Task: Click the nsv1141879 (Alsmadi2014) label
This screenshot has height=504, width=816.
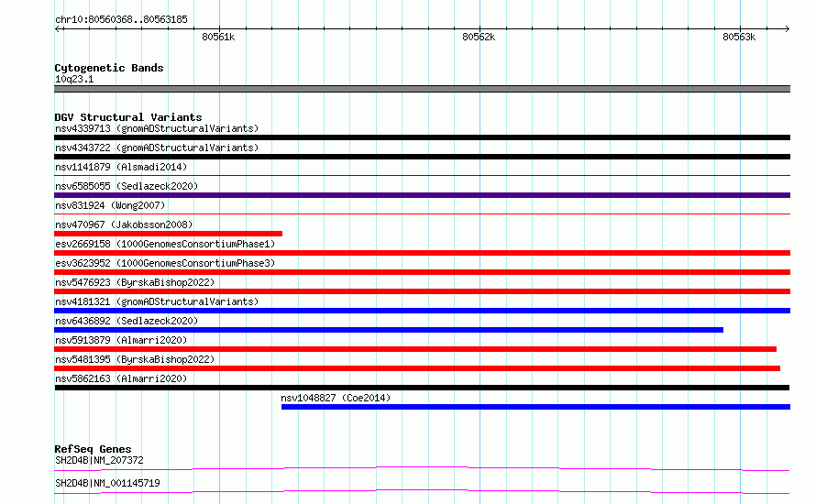Action: click(x=121, y=167)
